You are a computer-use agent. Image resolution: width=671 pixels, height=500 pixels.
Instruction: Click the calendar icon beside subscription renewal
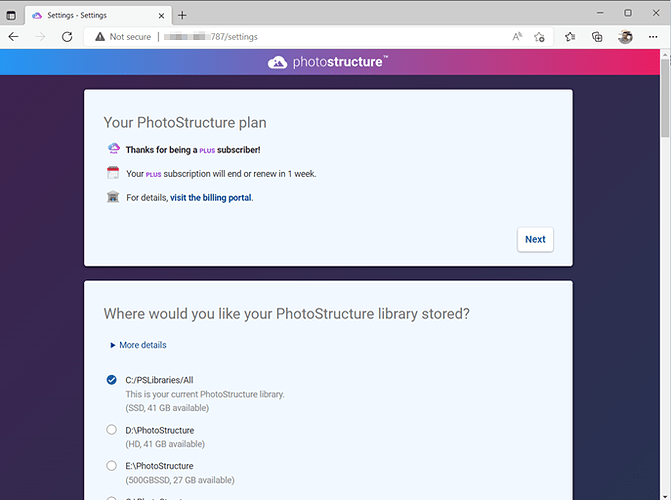coord(113,173)
